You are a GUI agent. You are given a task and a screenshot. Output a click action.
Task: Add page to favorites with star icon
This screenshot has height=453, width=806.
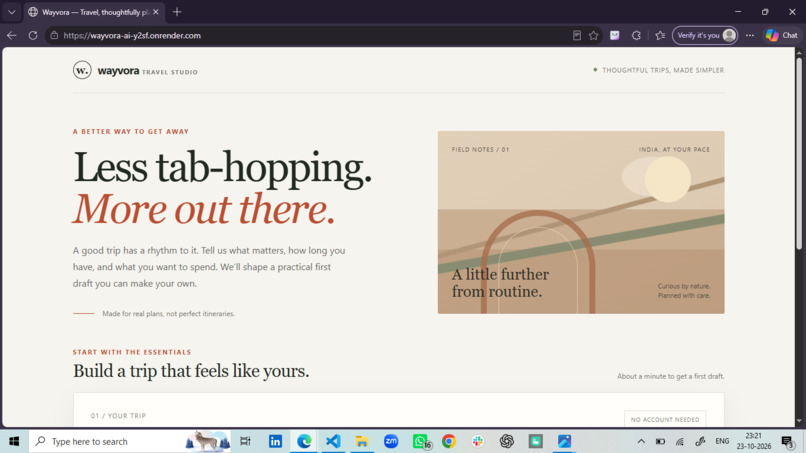[x=594, y=35]
